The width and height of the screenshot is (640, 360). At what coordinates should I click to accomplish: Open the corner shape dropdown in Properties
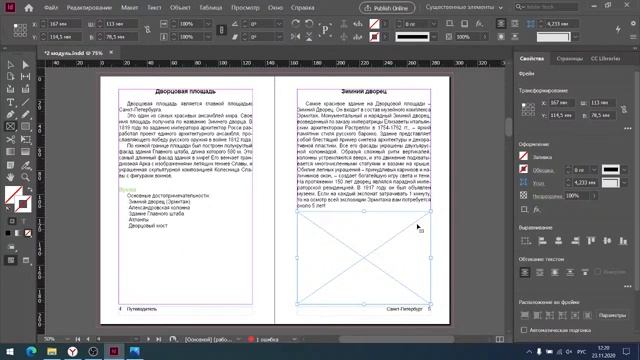[x=624, y=183]
